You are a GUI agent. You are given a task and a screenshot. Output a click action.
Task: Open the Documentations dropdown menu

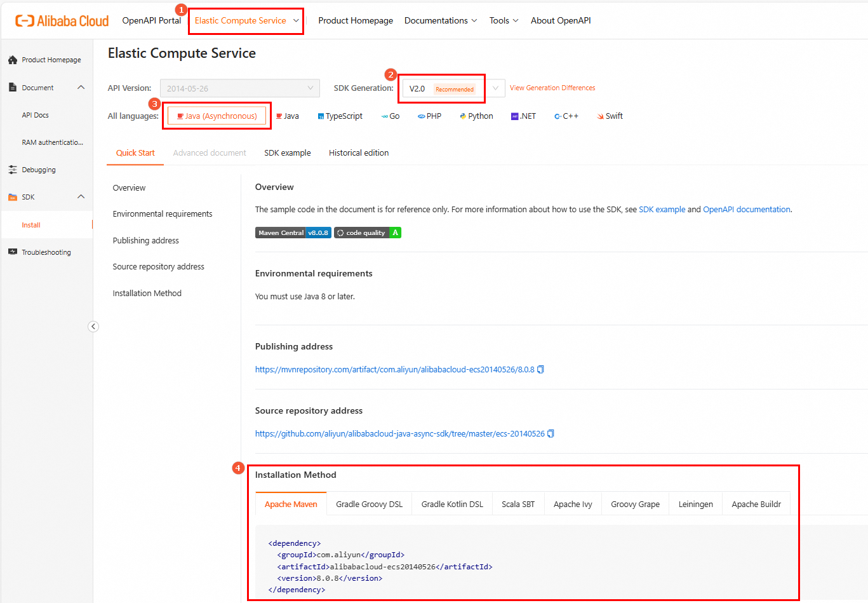click(441, 21)
